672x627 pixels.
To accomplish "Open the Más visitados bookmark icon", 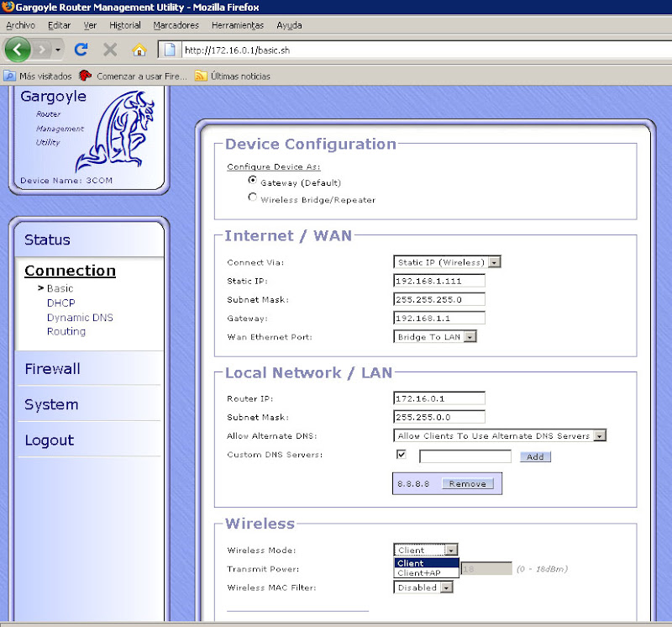I will pos(9,76).
